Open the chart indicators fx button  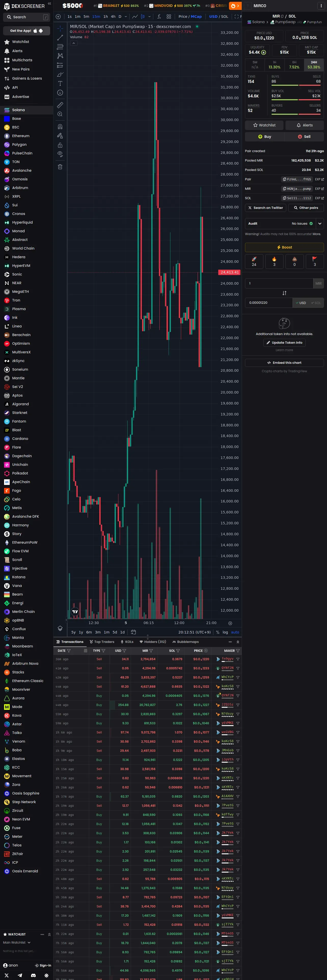coord(159,17)
